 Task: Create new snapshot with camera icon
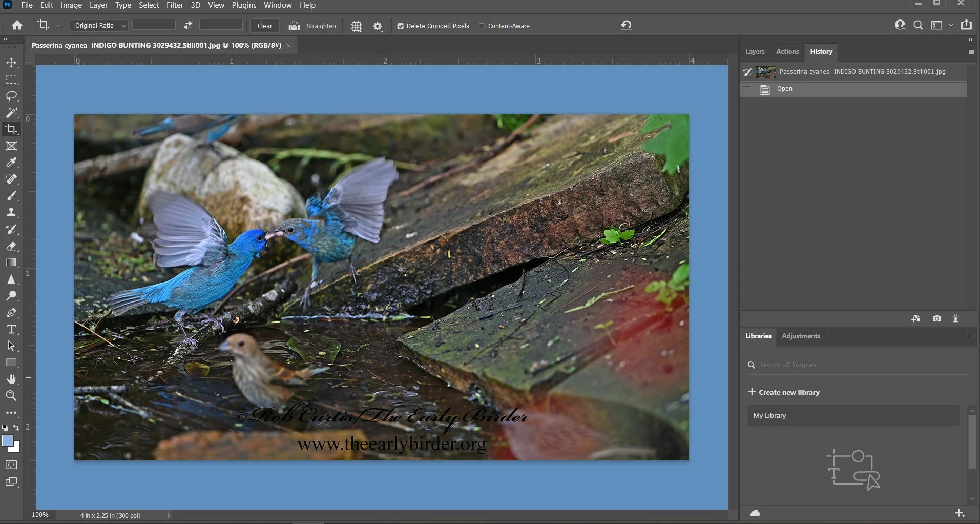[936, 319]
